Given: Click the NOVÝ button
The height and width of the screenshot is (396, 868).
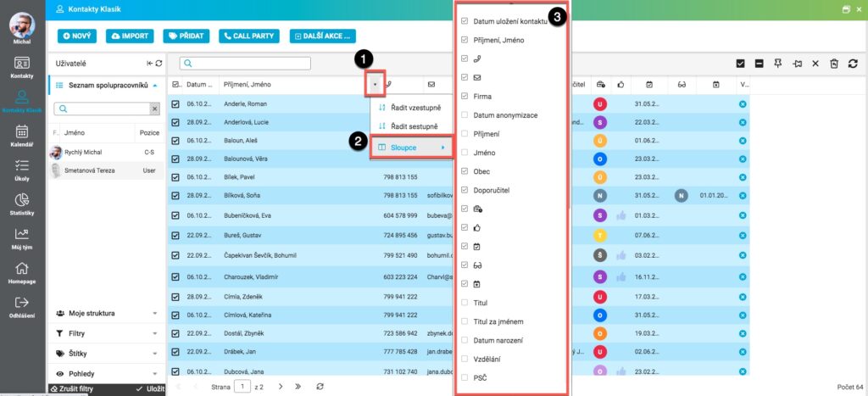Looking at the screenshot, I should coord(77,36).
